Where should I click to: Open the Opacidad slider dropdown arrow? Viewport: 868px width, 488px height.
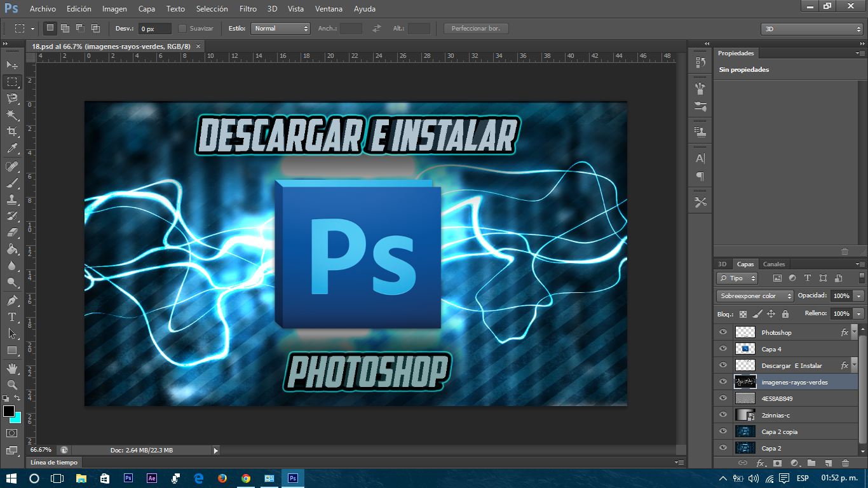click(859, 296)
